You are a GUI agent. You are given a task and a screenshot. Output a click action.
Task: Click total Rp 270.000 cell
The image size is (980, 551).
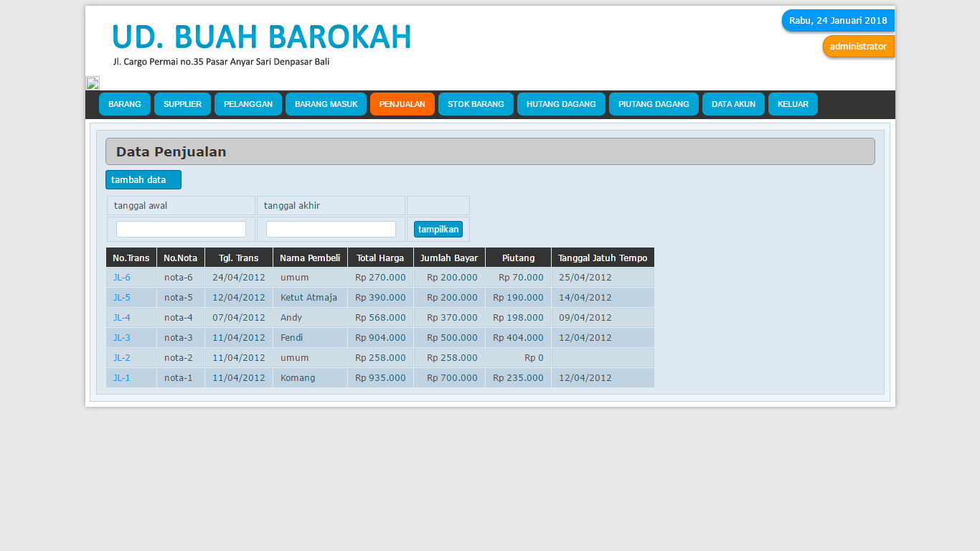coord(380,278)
